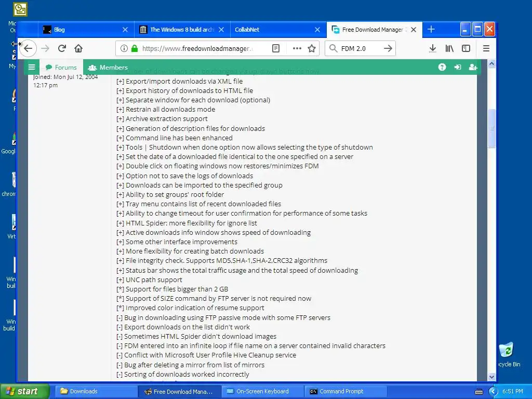Open the Windows start button
Image resolution: width=532 pixels, height=399 pixels.
(x=25, y=391)
